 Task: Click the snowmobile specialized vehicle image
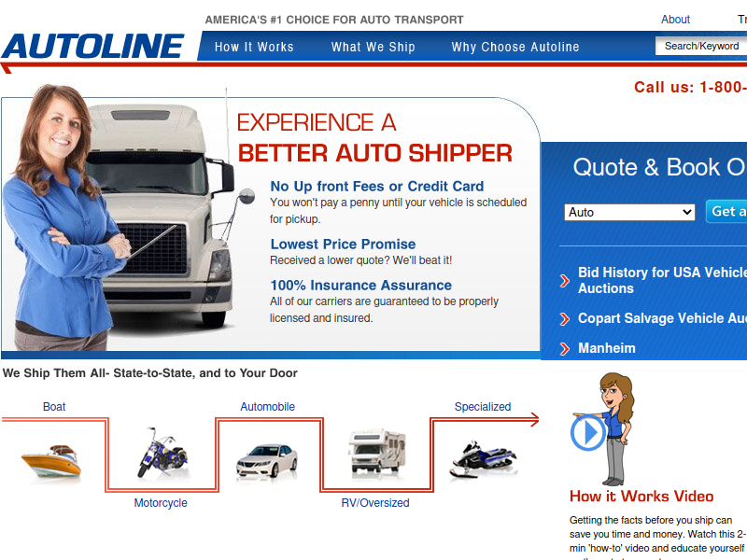tap(483, 459)
